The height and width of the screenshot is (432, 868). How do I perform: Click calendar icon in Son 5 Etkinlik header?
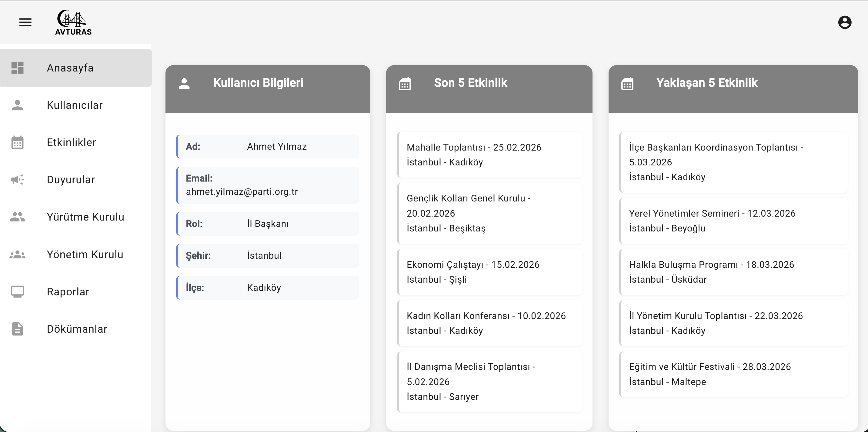click(405, 84)
